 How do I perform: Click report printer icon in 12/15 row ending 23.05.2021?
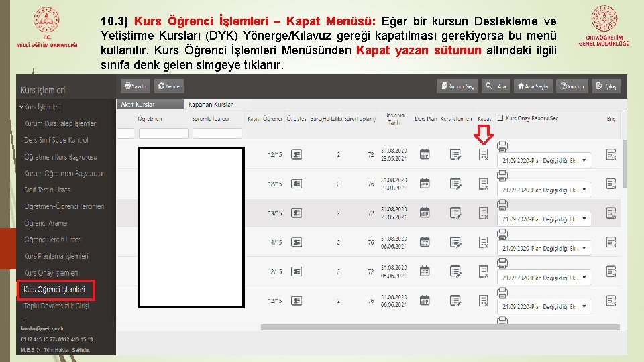(502, 146)
